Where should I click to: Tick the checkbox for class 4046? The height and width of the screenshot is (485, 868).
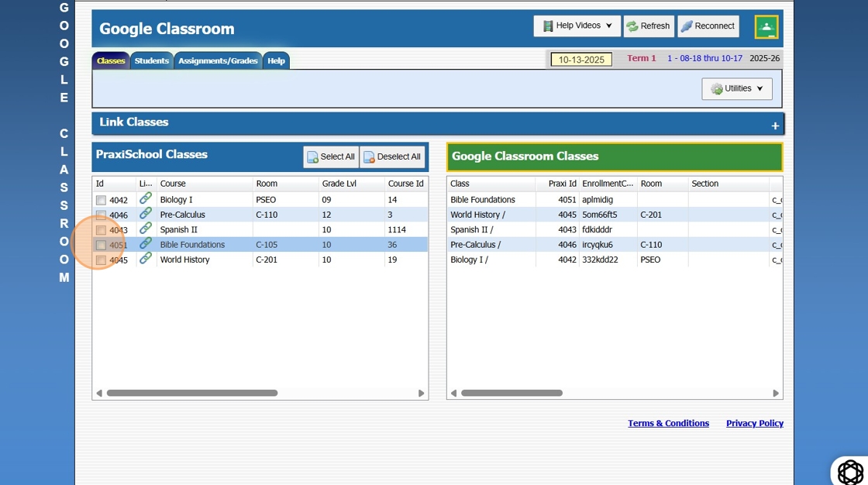[x=101, y=215]
